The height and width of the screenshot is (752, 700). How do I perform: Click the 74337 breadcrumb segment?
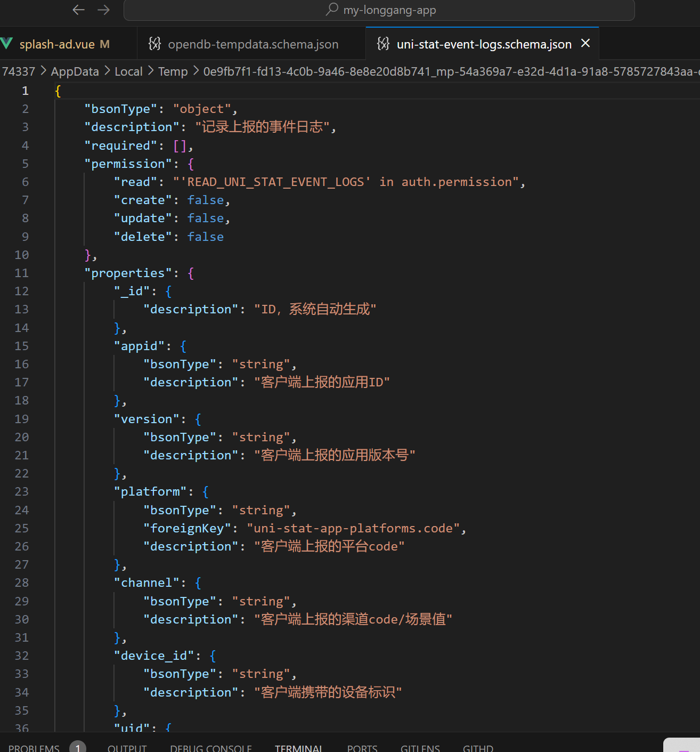[x=18, y=71]
